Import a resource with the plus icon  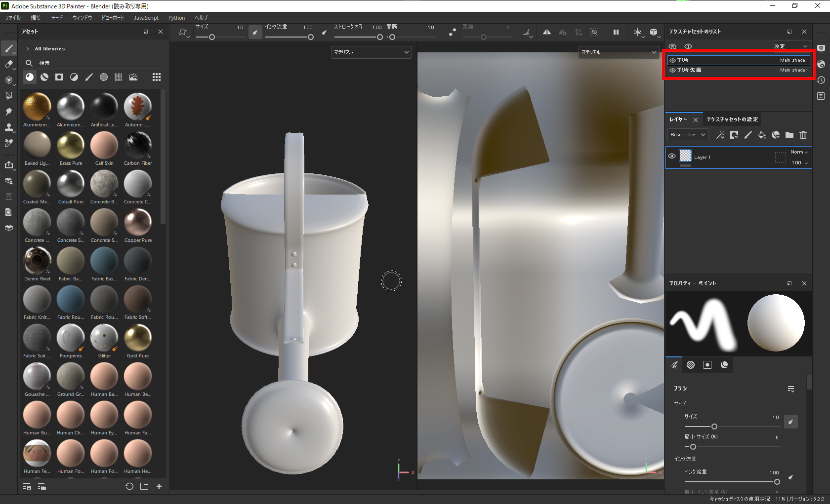[159, 486]
